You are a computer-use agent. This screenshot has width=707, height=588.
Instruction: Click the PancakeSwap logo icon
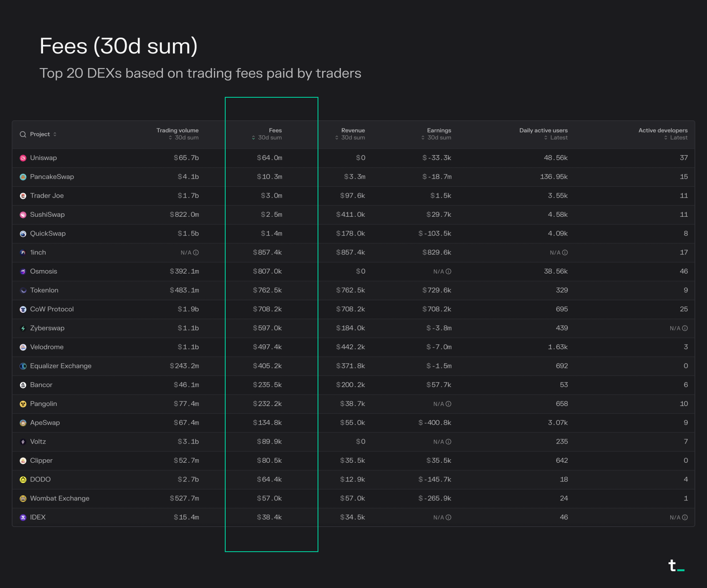23,177
